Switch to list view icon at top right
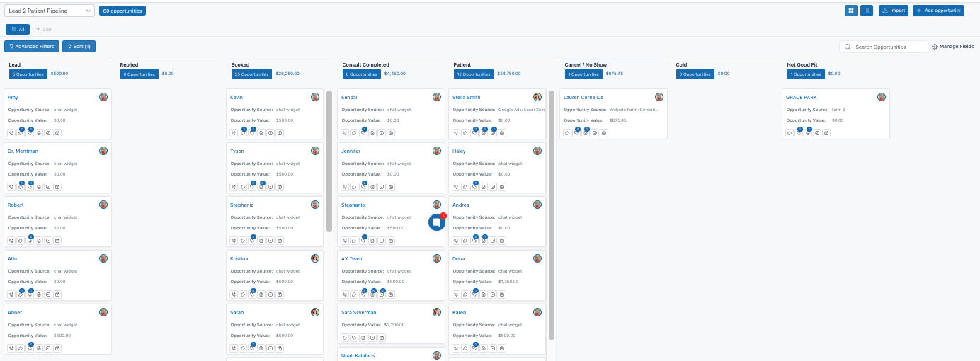The image size is (980, 361). click(867, 11)
